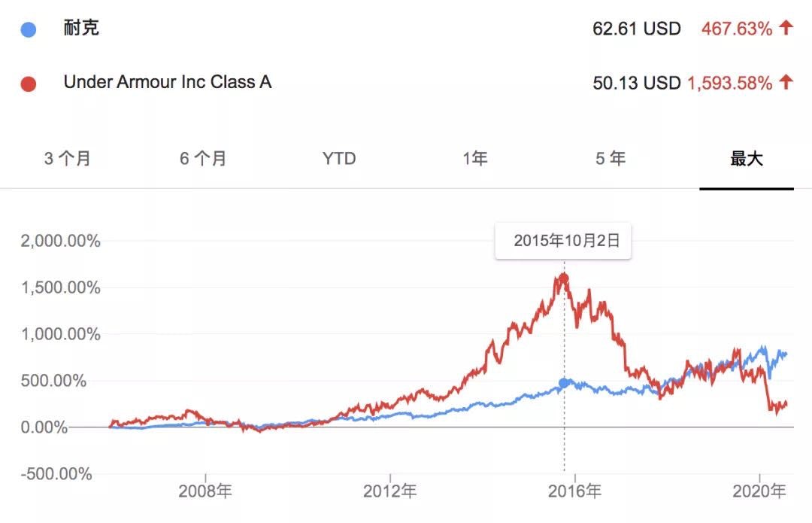
Task: Click the 467.63% percentage change for 耐克
Action: tap(736, 29)
